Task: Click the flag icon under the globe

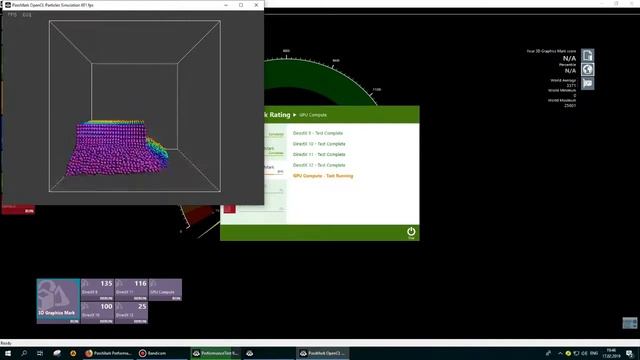Action: click(x=587, y=83)
